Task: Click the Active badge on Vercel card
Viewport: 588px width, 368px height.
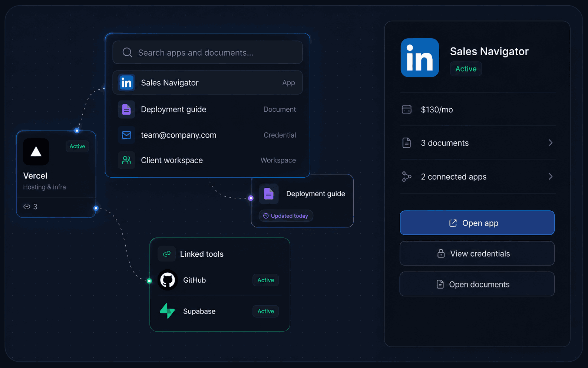Action: [77, 147]
